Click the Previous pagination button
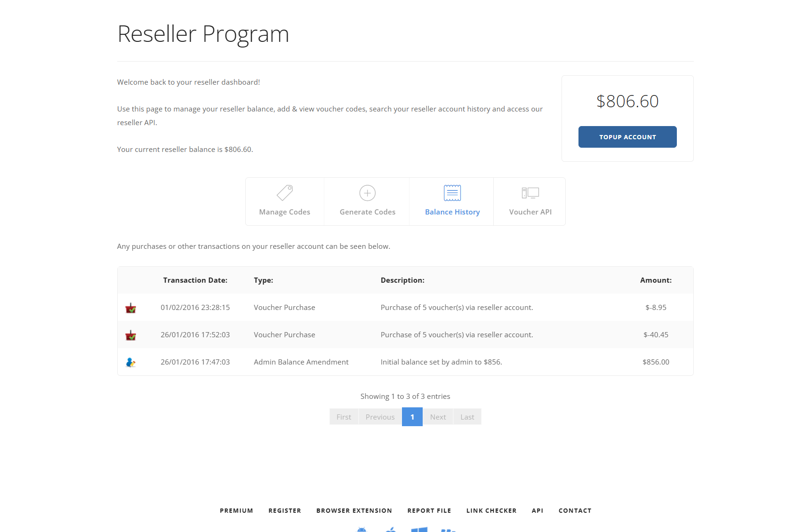 [380, 417]
